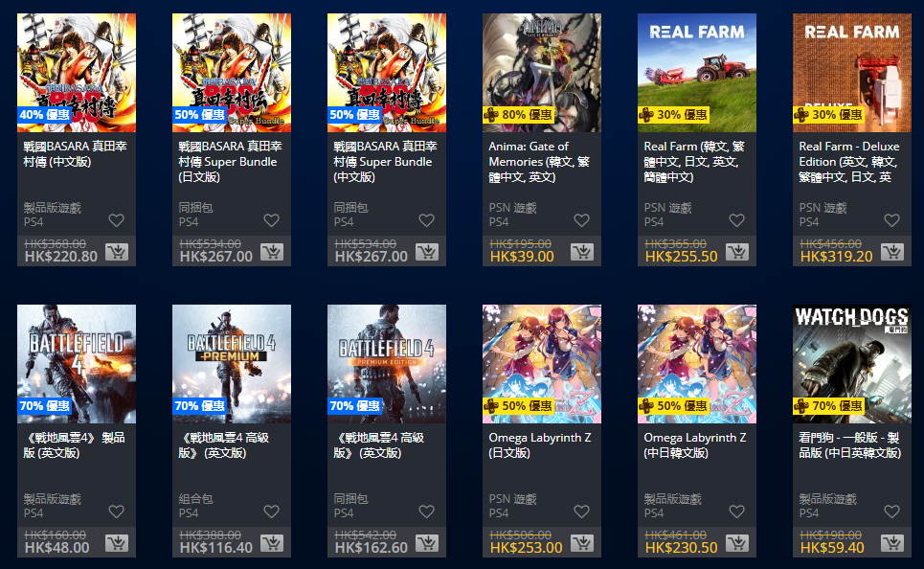Open the blue Real Farm cover image

pyautogui.click(x=697, y=73)
